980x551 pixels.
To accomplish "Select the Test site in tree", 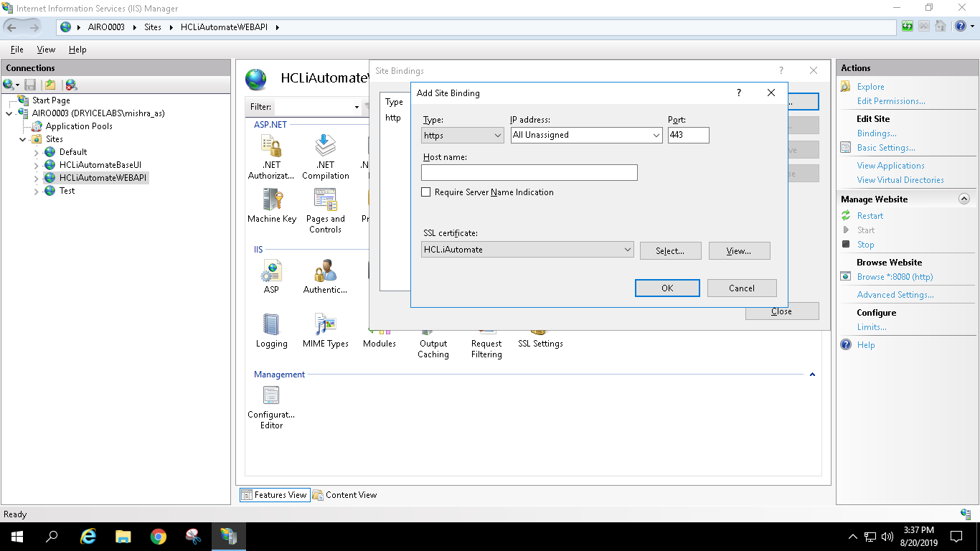I will (67, 191).
